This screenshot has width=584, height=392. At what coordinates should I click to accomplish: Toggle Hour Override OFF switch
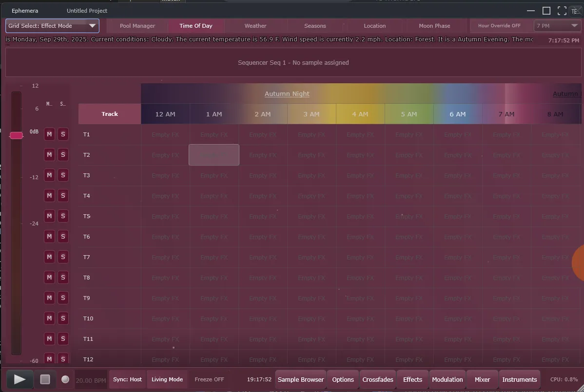coord(499,26)
